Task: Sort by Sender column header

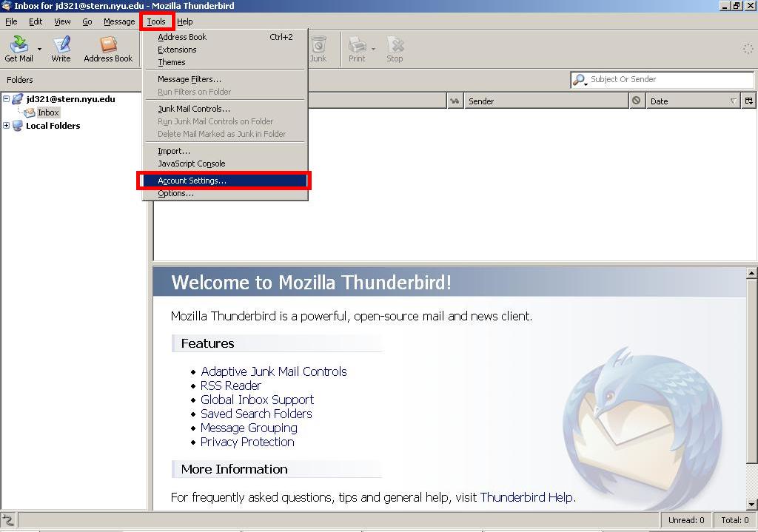Action: pyautogui.click(x=546, y=101)
